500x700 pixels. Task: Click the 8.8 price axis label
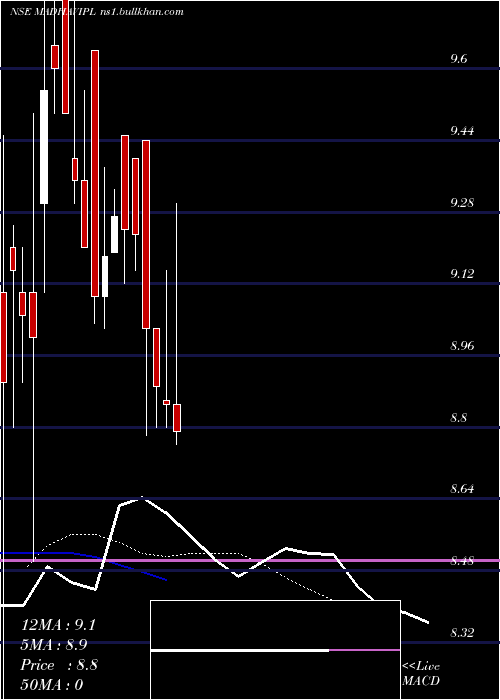[x=459, y=418]
